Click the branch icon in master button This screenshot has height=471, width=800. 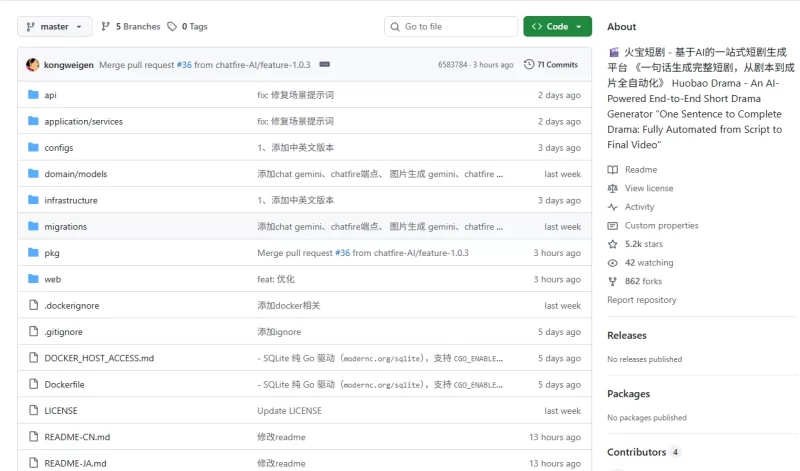pos(31,27)
